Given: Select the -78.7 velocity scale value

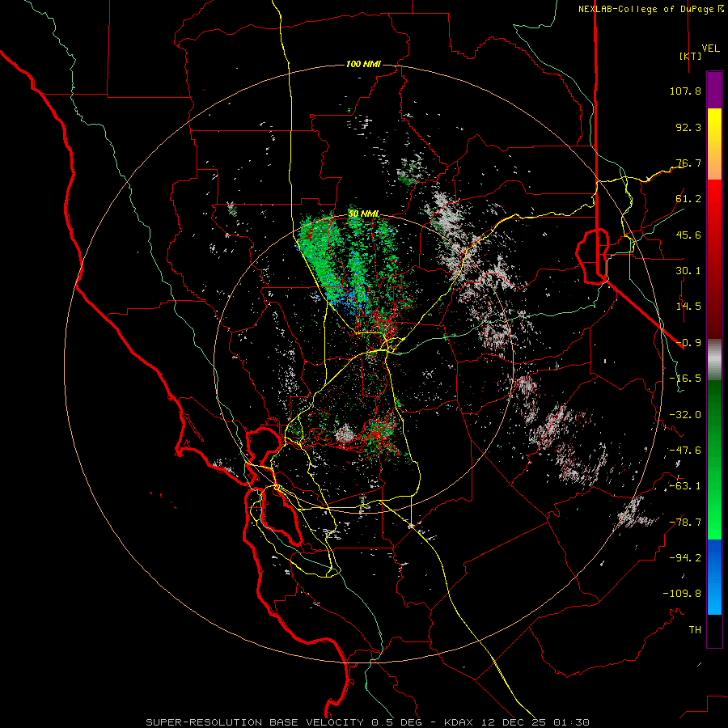Looking at the screenshot, I should coord(685,523).
